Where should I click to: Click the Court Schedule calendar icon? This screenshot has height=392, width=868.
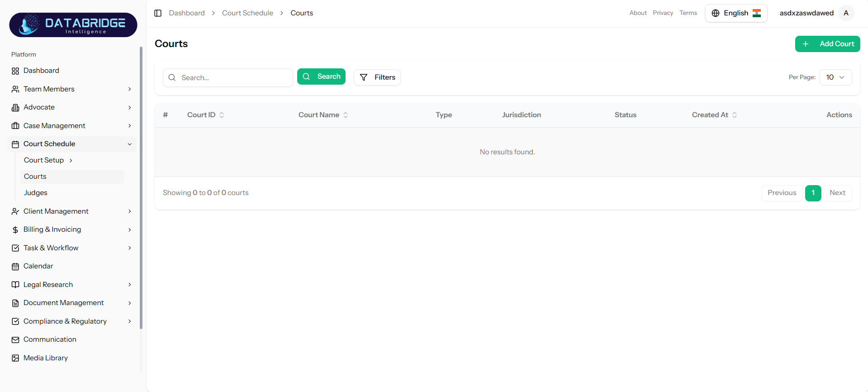15,144
